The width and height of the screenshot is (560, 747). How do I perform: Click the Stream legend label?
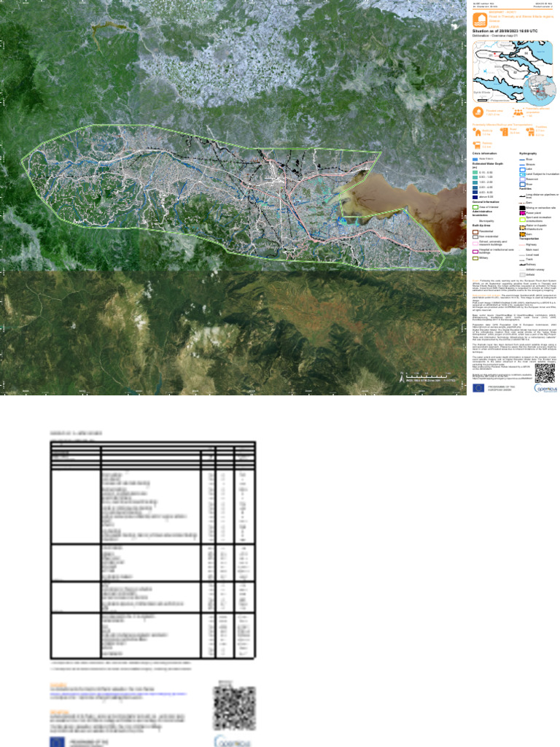[x=531, y=164]
